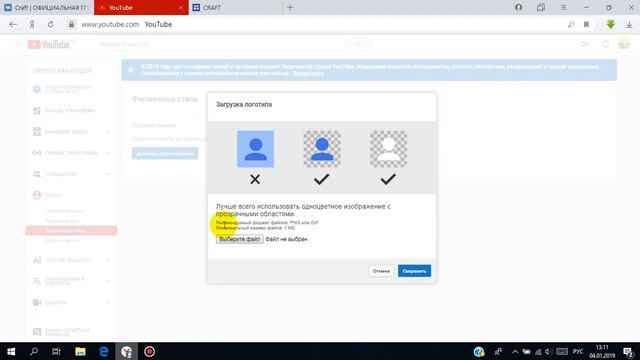Screen dimensions: 640x360
Task: Open the Windows Start menu
Action: pyautogui.click(x=11, y=351)
